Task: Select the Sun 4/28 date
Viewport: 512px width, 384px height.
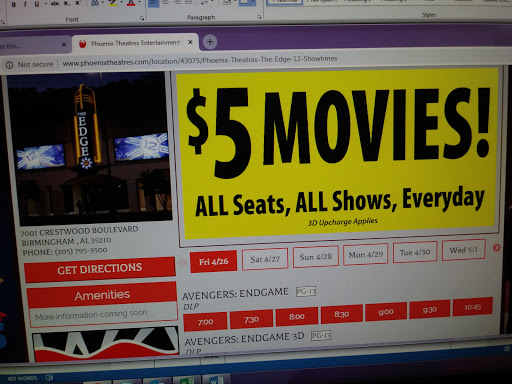Action: click(316, 257)
